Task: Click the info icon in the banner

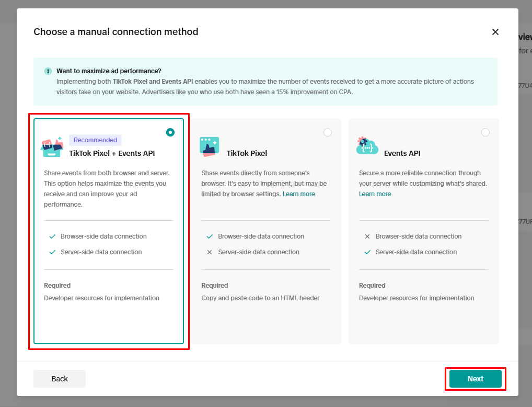Action: click(48, 71)
